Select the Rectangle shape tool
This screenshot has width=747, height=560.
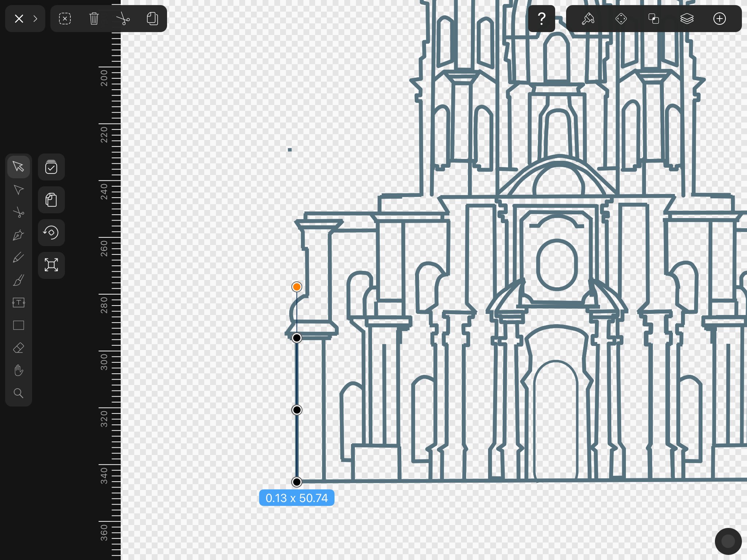18,325
